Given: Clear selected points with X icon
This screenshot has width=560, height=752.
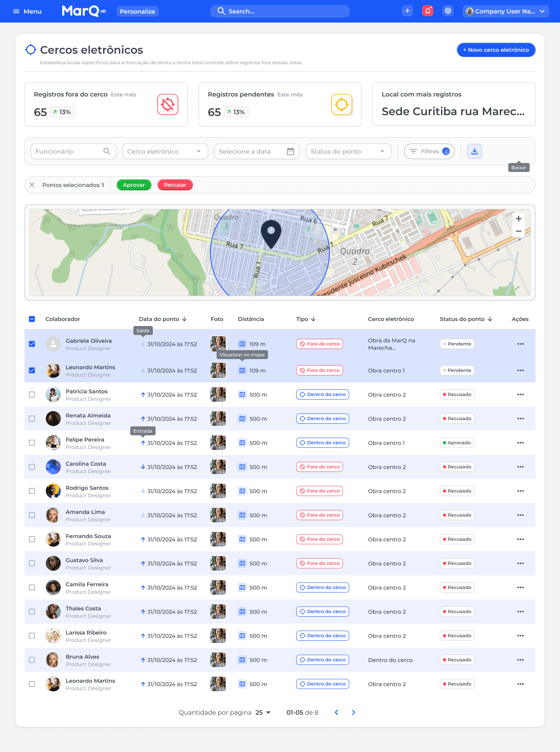Looking at the screenshot, I should pyautogui.click(x=32, y=185).
